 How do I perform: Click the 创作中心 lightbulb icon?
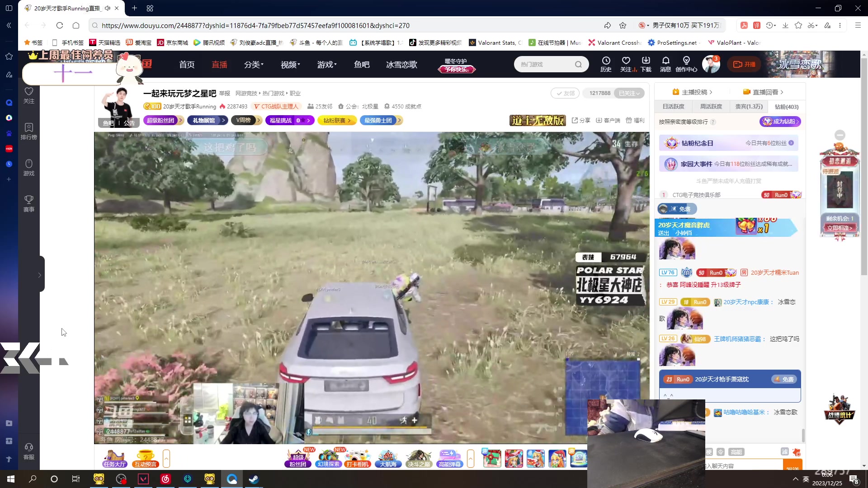[686, 61]
